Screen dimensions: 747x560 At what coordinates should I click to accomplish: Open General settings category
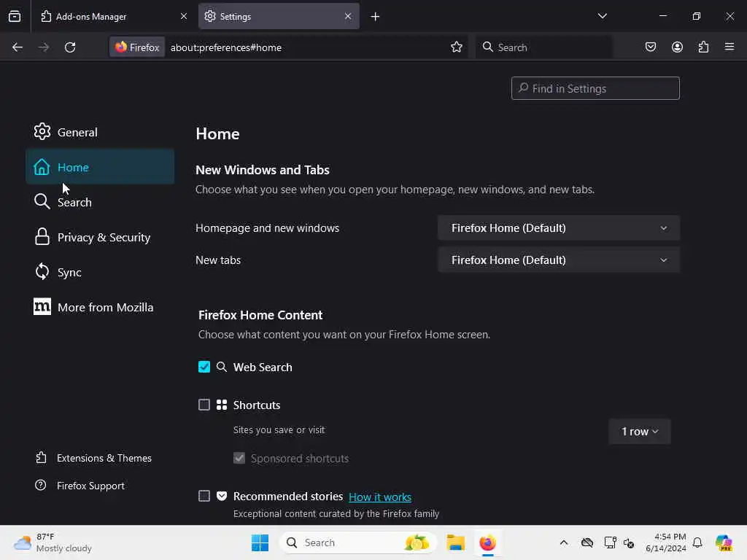pos(100,133)
